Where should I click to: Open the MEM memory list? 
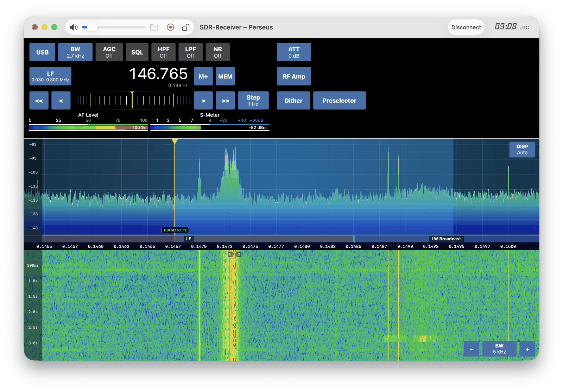pyautogui.click(x=225, y=76)
